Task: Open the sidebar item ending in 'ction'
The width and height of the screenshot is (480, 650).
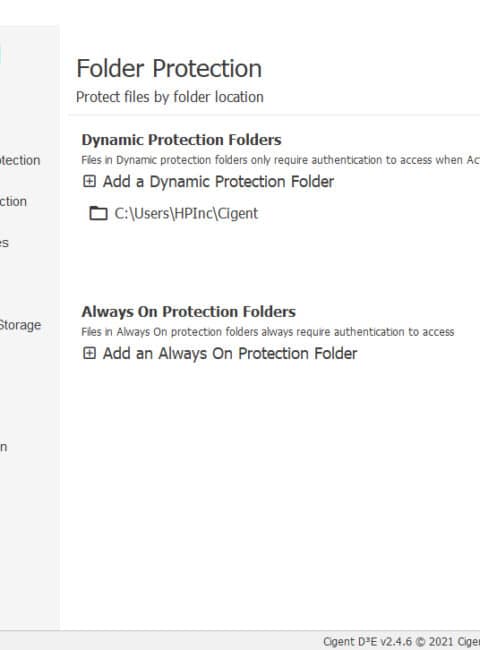Action: tap(13, 201)
